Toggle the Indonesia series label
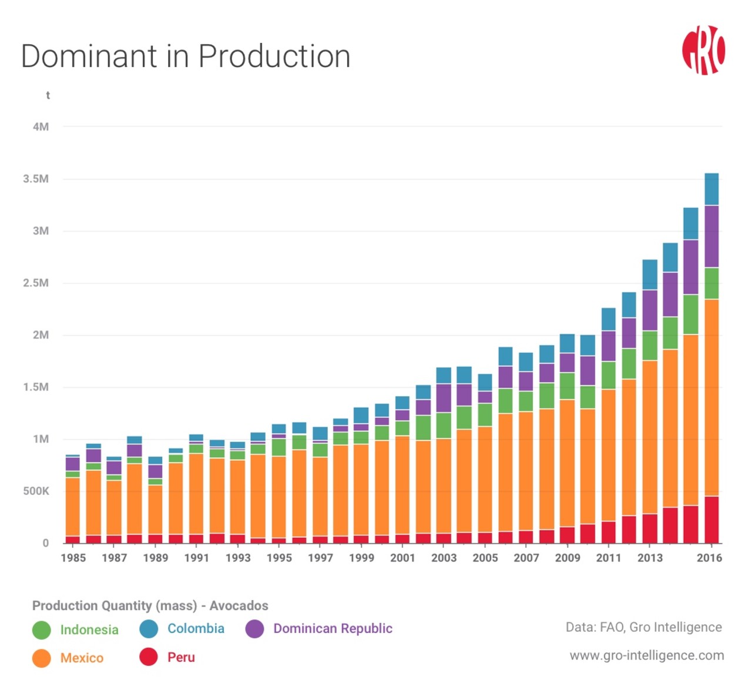Image resolution: width=752 pixels, height=700 pixels. (x=89, y=629)
